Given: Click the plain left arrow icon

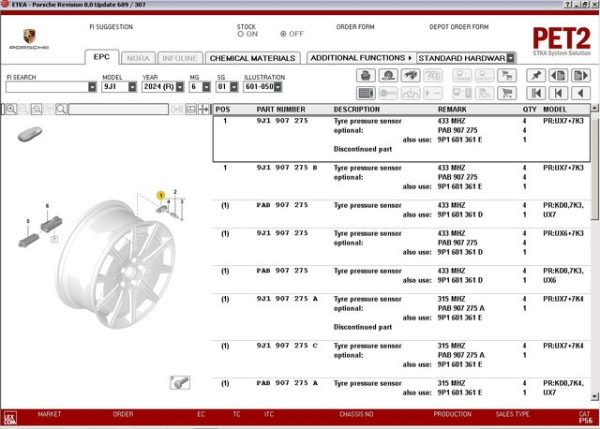Looking at the screenshot, I should (x=580, y=93).
